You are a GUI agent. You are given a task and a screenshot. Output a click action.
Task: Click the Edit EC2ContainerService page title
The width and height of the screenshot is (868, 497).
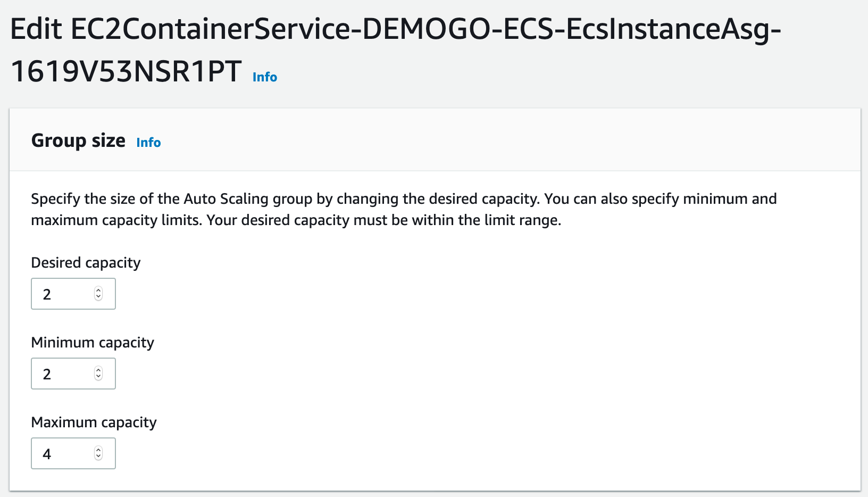[396, 50]
